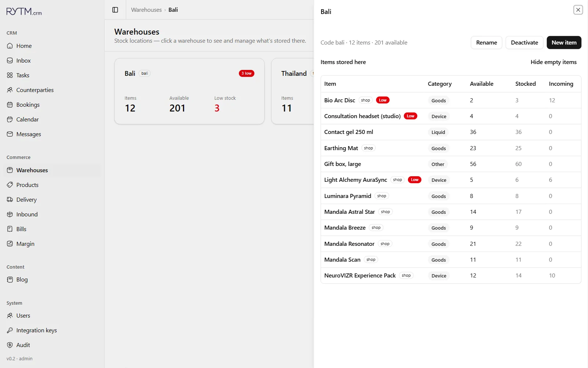The width and height of the screenshot is (588, 368).
Task: Open the Gift box, large row
Action: pos(451,164)
